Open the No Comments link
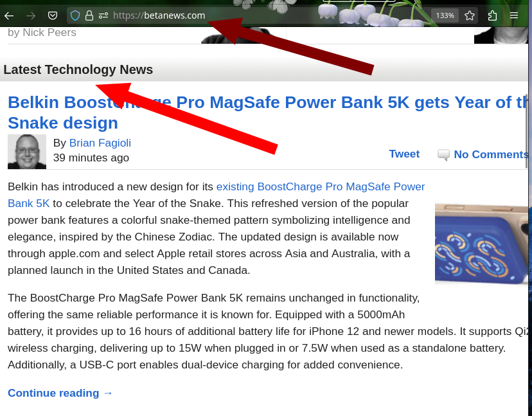 click(x=491, y=154)
